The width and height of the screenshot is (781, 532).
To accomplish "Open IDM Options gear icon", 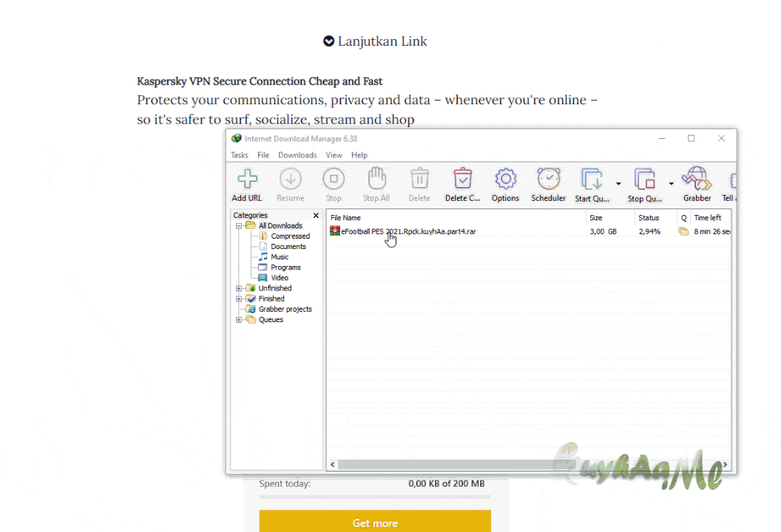I will [x=506, y=179].
